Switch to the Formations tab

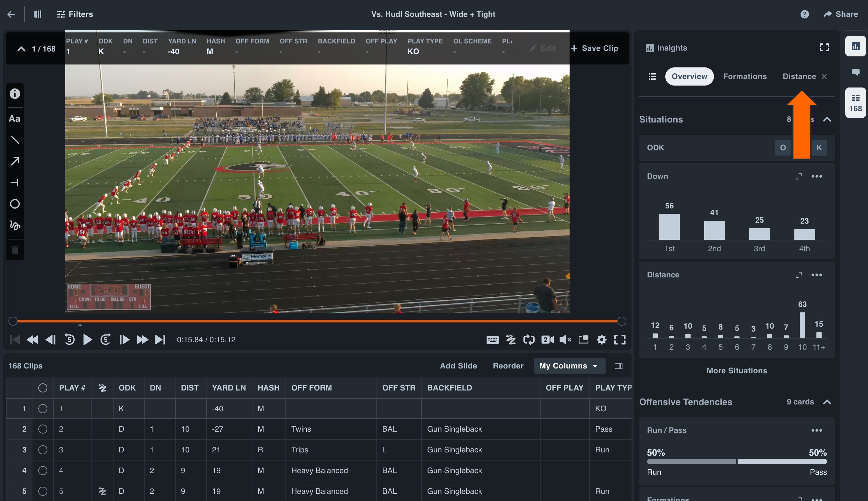[745, 76]
